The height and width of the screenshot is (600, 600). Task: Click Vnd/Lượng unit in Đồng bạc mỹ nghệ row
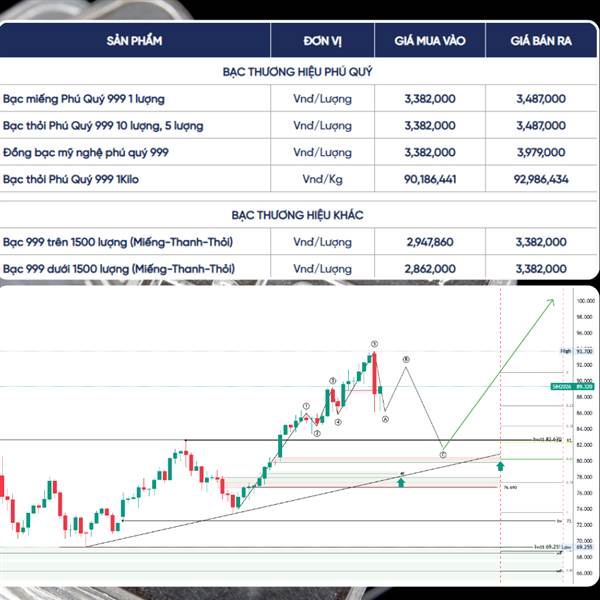click(x=322, y=152)
